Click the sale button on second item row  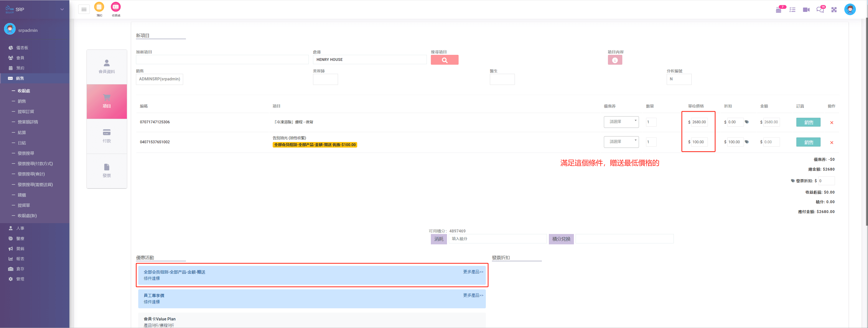point(808,143)
